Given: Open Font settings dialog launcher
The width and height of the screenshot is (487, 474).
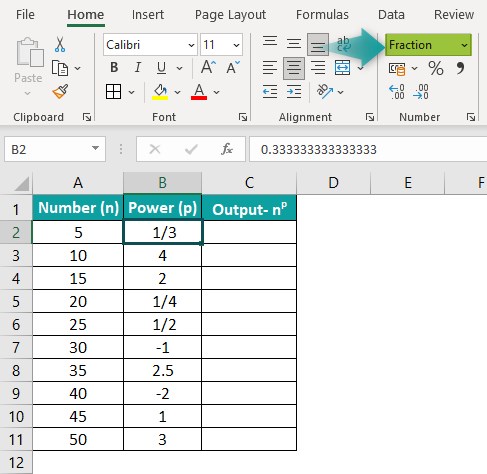Looking at the screenshot, I should click(x=243, y=117).
